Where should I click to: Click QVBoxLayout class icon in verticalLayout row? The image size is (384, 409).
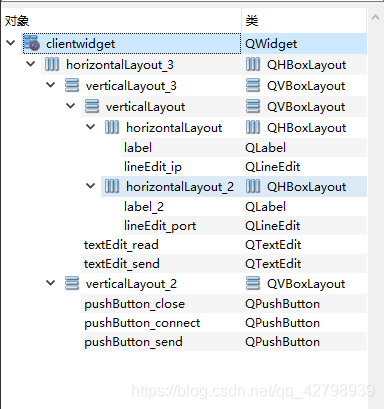(x=253, y=106)
